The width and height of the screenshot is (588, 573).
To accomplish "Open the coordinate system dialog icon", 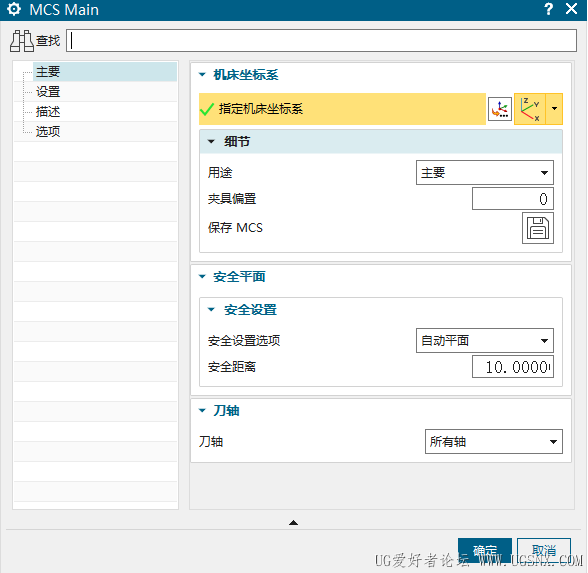I will [500, 109].
